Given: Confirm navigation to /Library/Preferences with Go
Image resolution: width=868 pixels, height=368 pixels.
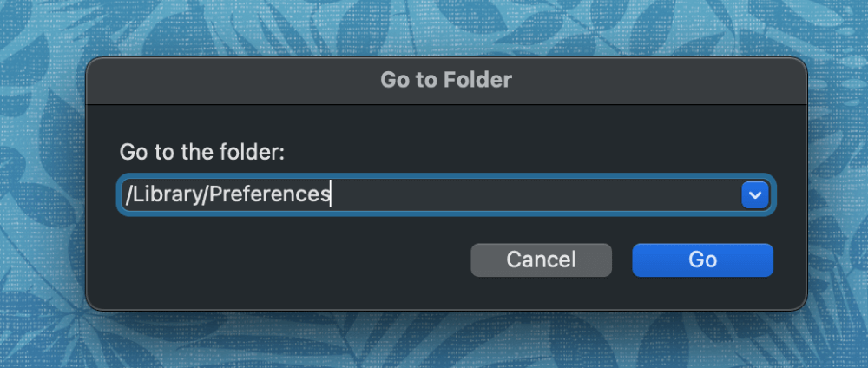Looking at the screenshot, I should pos(702,260).
